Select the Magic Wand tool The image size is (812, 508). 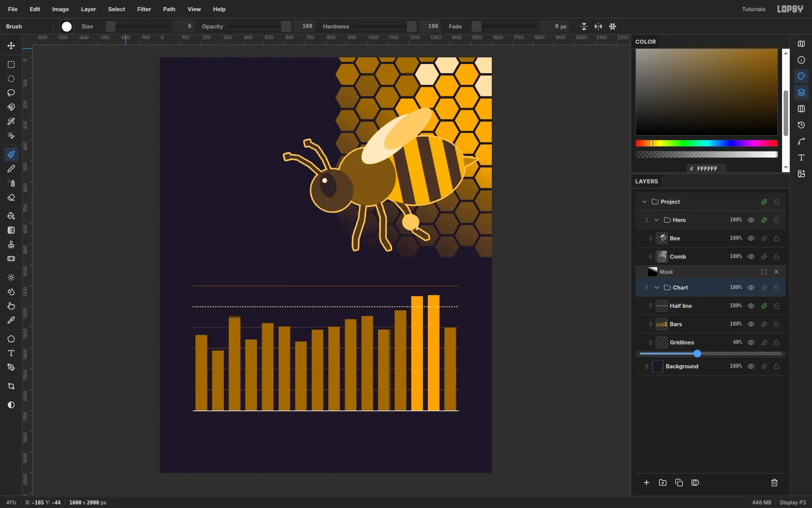click(x=11, y=121)
